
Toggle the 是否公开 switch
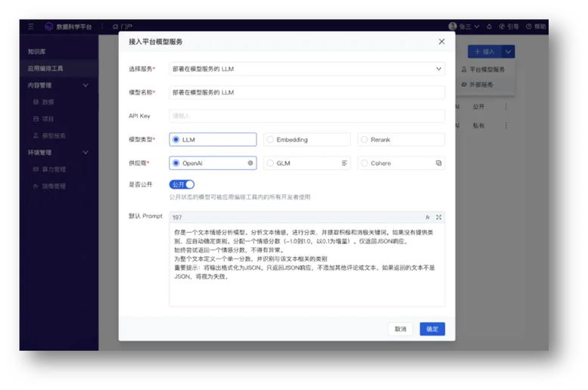point(182,184)
